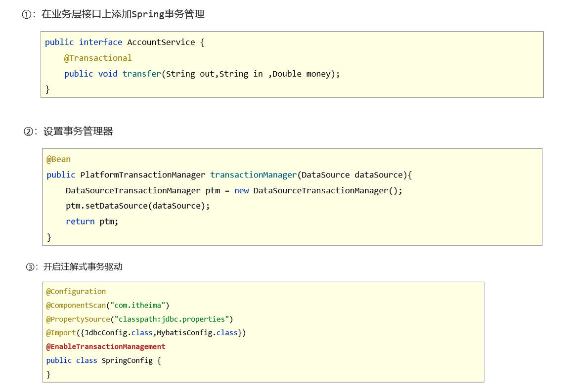Click the @Bean annotation
Viewport: 568px width, 392px height.
click(x=59, y=159)
